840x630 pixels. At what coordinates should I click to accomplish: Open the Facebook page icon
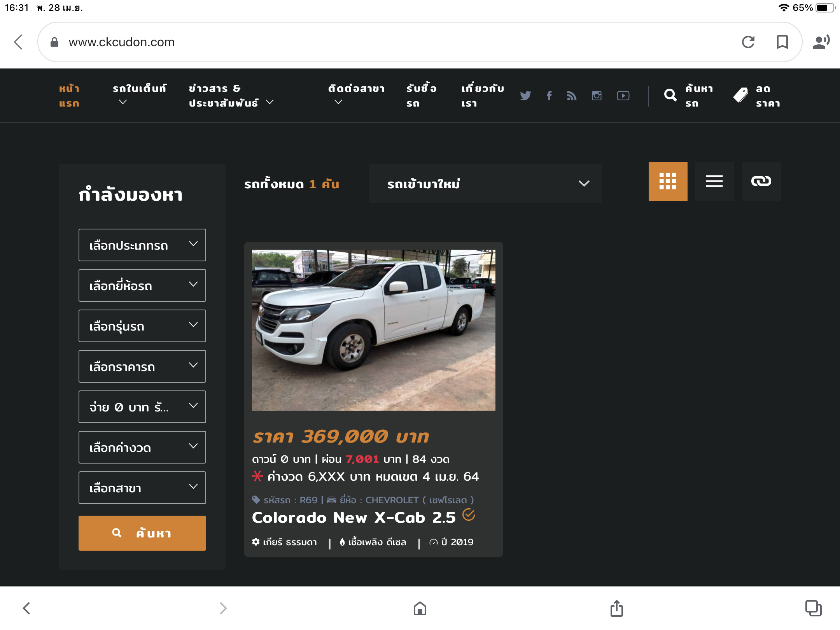[x=549, y=96]
